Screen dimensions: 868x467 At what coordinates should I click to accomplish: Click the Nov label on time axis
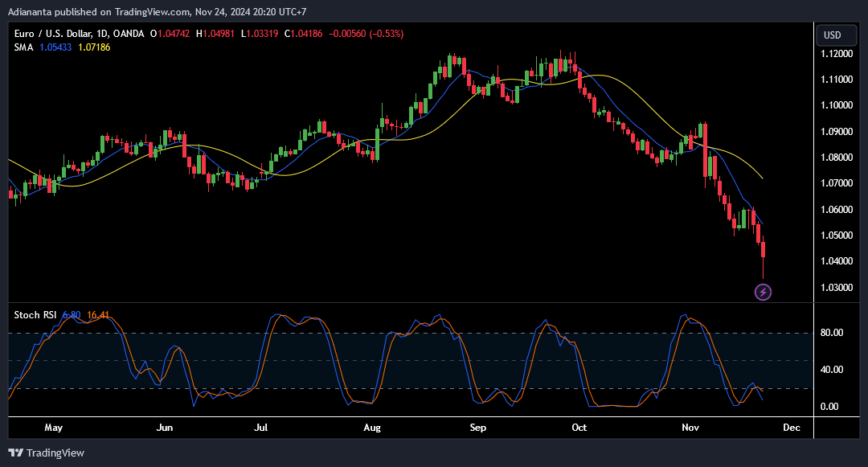[x=690, y=428]
